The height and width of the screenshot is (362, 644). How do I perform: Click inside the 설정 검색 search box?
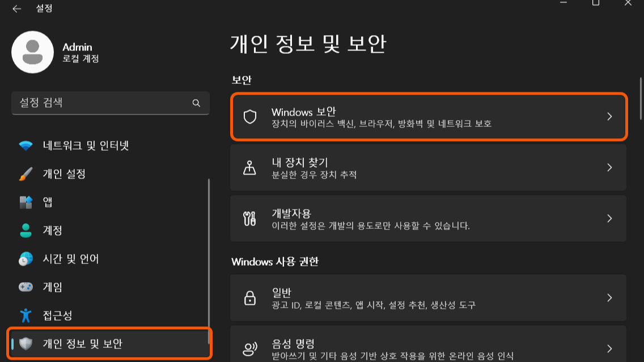[x=102, y=103]
